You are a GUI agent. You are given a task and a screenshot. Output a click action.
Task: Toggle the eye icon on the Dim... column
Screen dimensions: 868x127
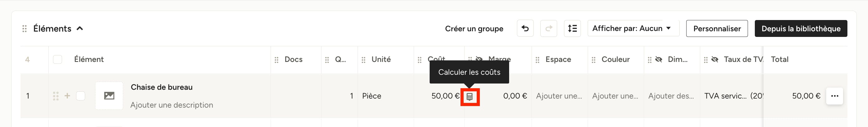tap(658, 59)
